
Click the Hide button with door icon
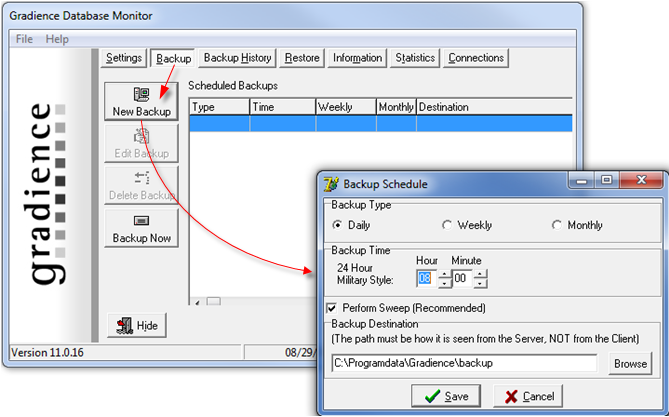click(x=136, y=326)
